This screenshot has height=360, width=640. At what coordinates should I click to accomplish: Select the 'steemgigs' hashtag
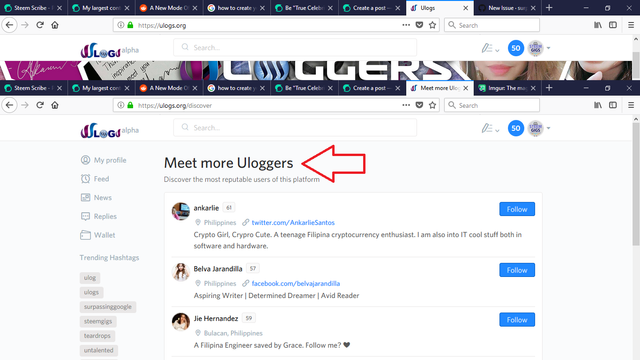tap(98, 321)
